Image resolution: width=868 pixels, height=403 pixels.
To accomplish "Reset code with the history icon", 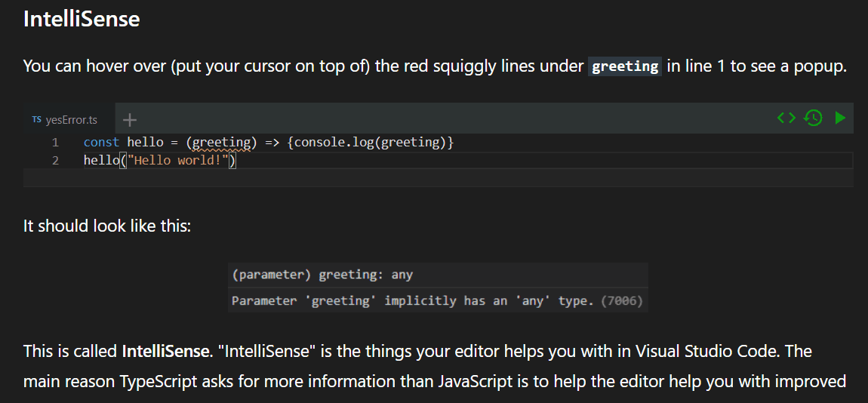I will point(813,118).
